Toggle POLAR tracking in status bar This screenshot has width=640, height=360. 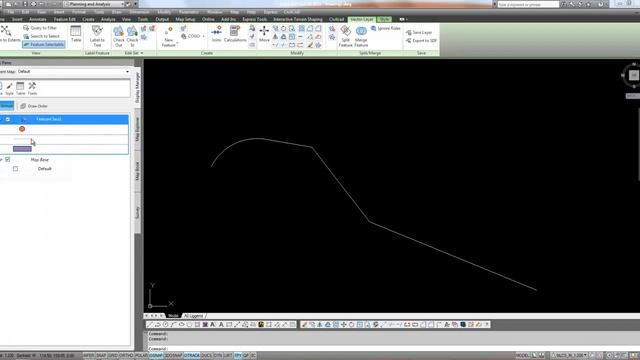(141, 356)
